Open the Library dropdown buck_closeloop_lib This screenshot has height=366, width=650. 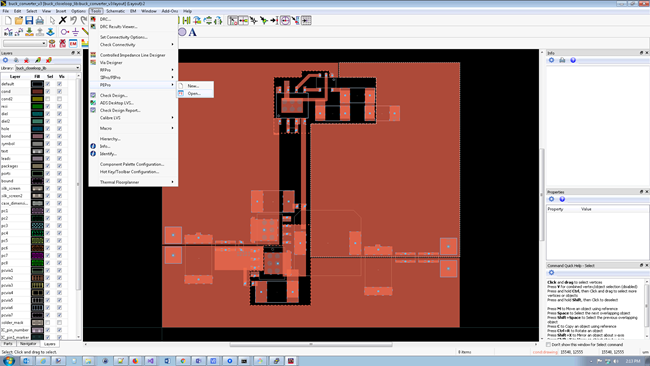(x=48, y=68)
